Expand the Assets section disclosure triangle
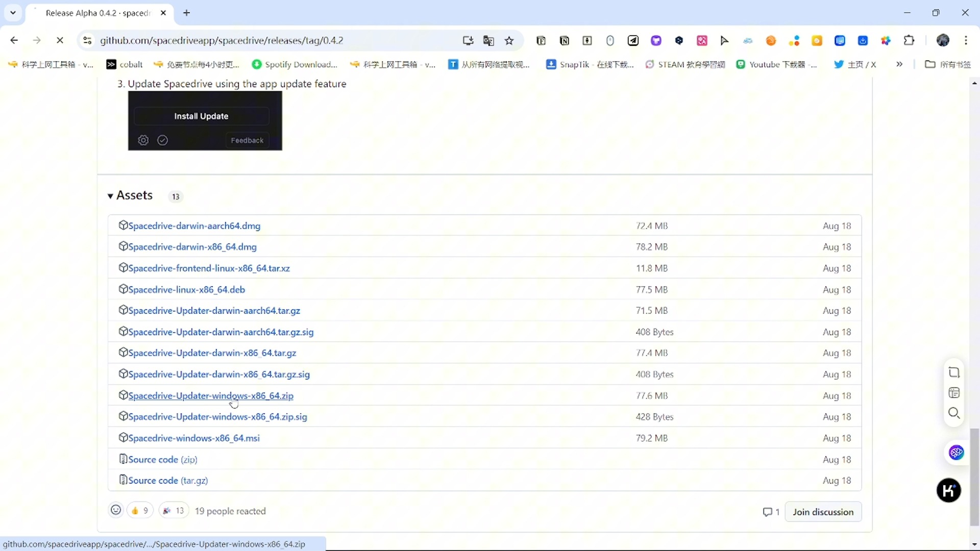Viewport: 980px width, 551px height. (110, 196)
